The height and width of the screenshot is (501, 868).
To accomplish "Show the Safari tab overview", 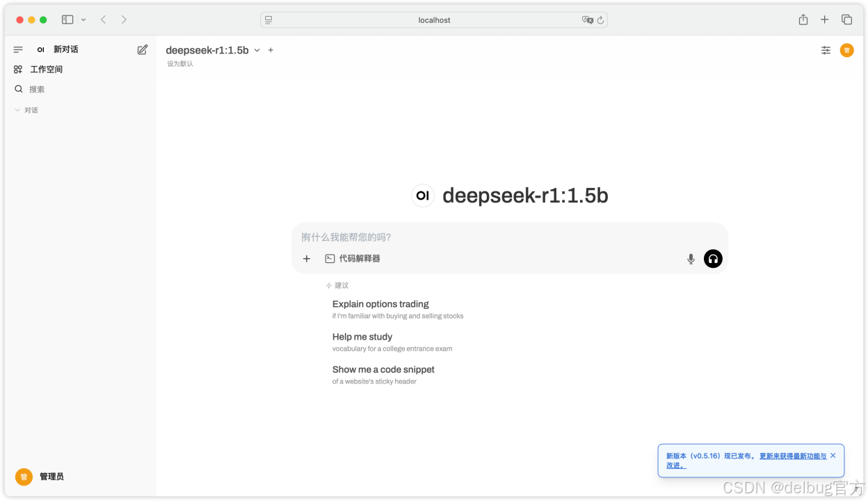I will click(846, 19).
